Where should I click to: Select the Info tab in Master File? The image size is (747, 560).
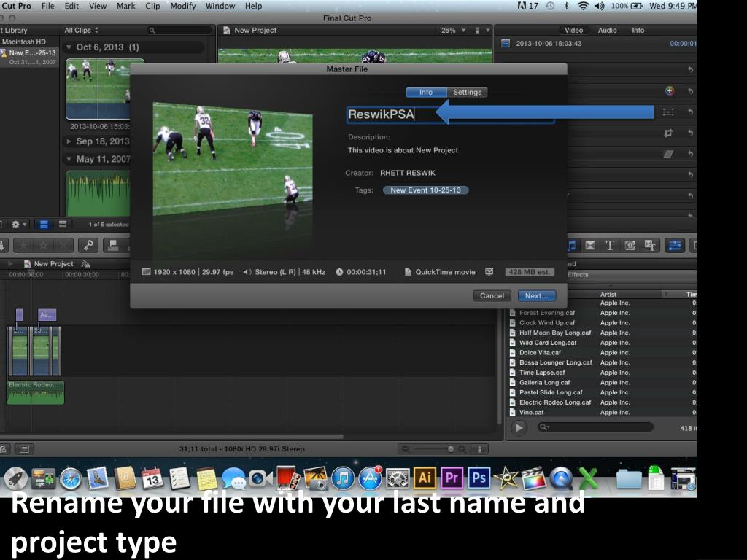pyautogui.click(x=426, y=93)
